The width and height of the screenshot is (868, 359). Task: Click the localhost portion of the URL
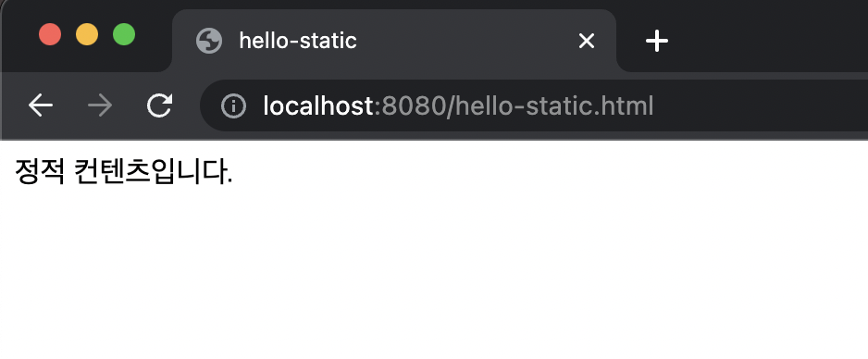click(x=318, y=105)
